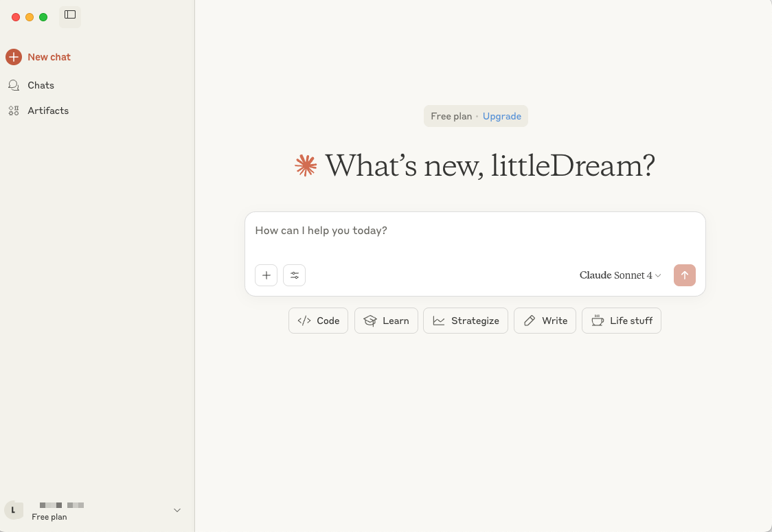Select the Learn suggestion chip

point(386,321)
